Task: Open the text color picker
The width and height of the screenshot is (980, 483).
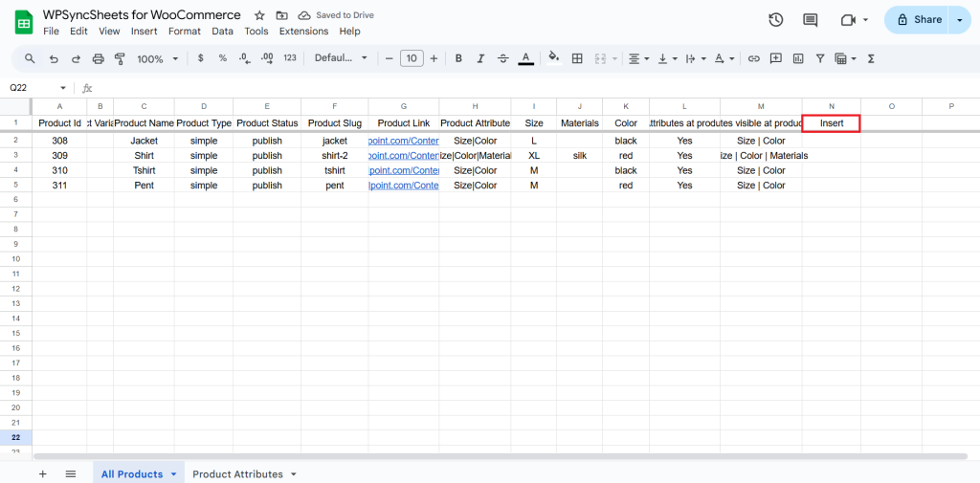Action: click(525, 58)
